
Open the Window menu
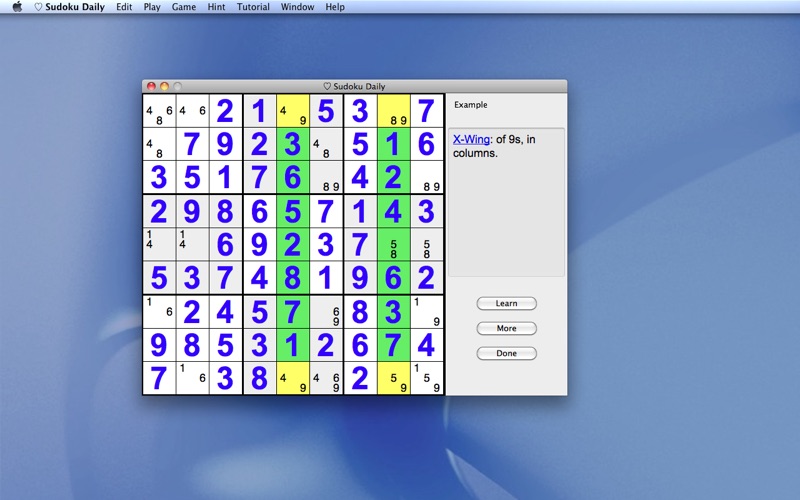coord(297,7)
